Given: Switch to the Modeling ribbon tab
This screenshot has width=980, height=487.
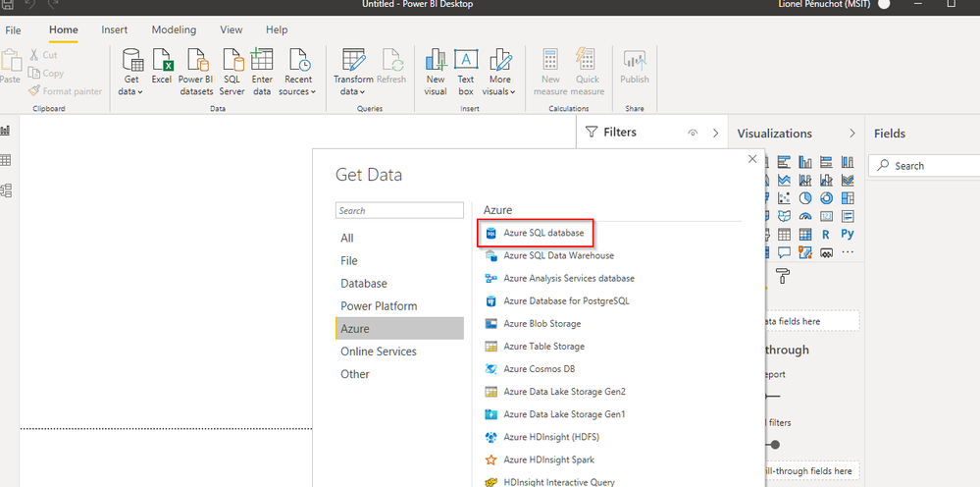Looking at the screenshot, I should (x=174, y=30).
